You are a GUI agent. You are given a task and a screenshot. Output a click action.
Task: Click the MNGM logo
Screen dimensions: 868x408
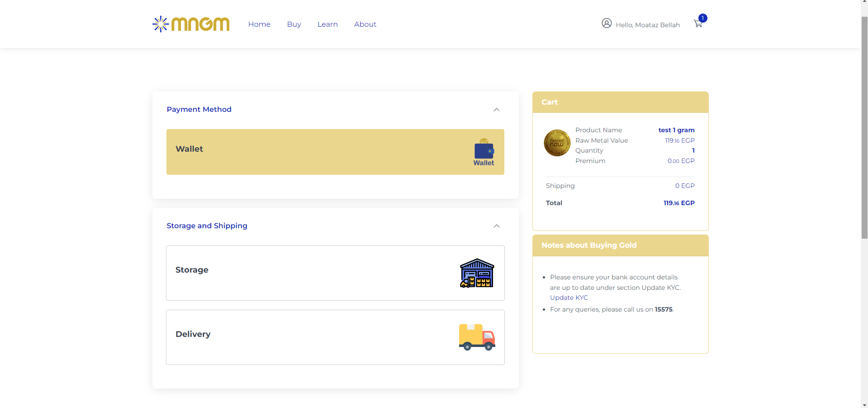click(191, 24)
